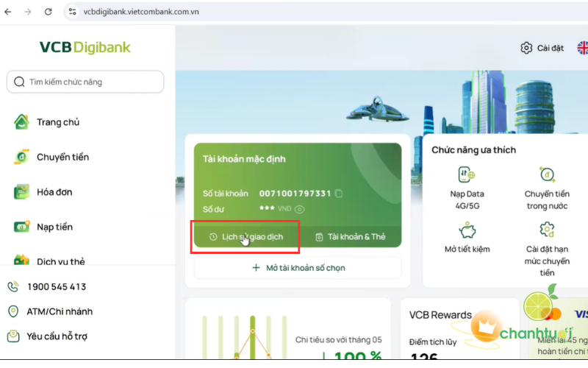Open ATM/Chi nhánh locator link

point(60,311)
